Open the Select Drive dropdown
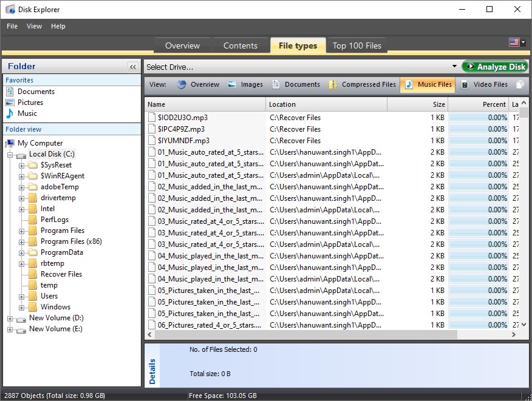532x401 pixels. point(454,66)
